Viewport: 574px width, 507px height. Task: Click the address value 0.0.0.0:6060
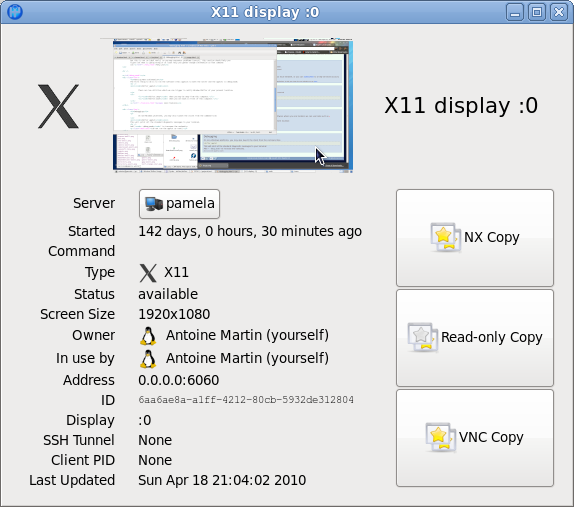179,380
